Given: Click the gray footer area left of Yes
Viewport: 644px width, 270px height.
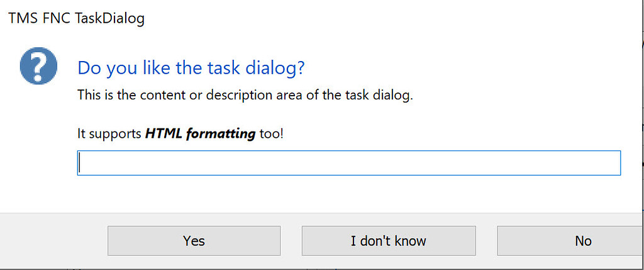Looking at the screenshot, I should pyautogui.click(x=53, y=240).
